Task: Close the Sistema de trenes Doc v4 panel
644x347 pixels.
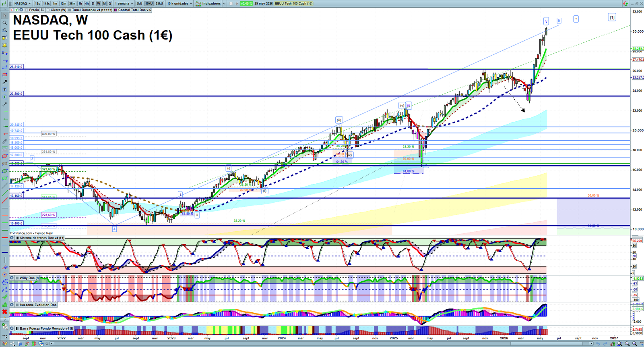Action: click(12, 238)
